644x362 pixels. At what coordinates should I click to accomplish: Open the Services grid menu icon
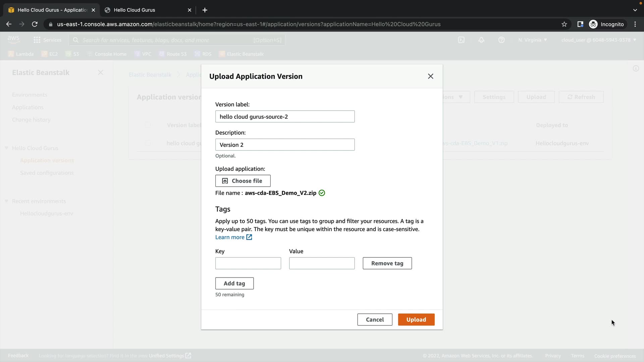pyautogui.click(x=37, y=40)
